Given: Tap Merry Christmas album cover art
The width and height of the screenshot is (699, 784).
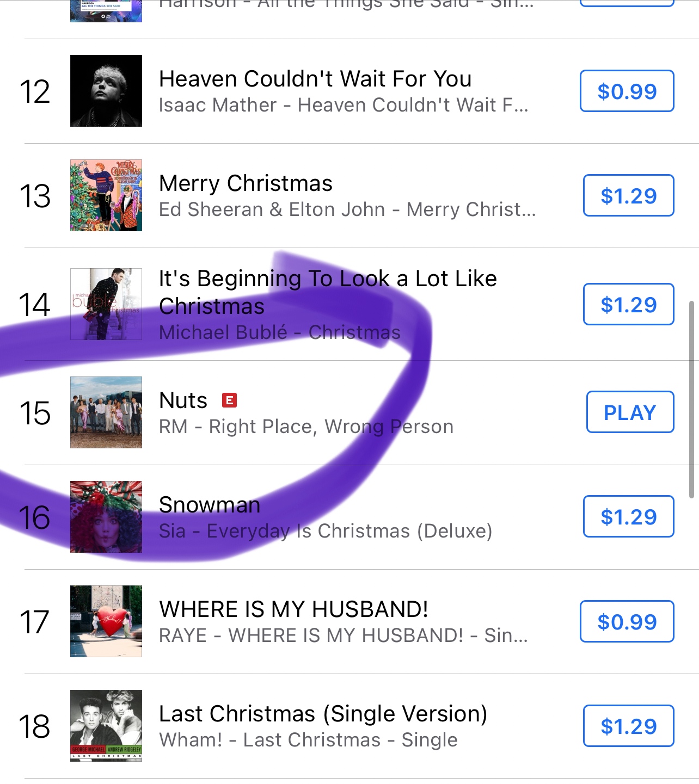Looking at the screenshot, I should pos(106,195).
